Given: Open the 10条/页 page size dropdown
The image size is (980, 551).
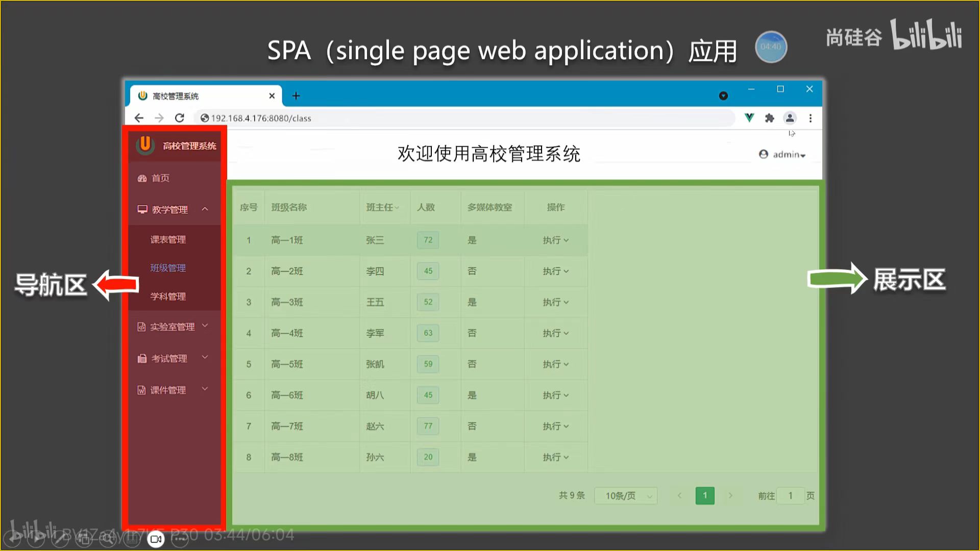Looking at the screenshot, I should point(626,496).
